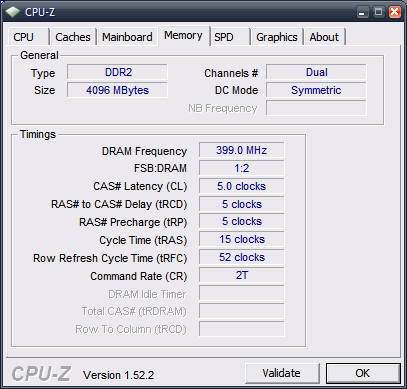Maximize the CPU-Z window
This screenshot has width=407, height=389.
pos(378,12)
